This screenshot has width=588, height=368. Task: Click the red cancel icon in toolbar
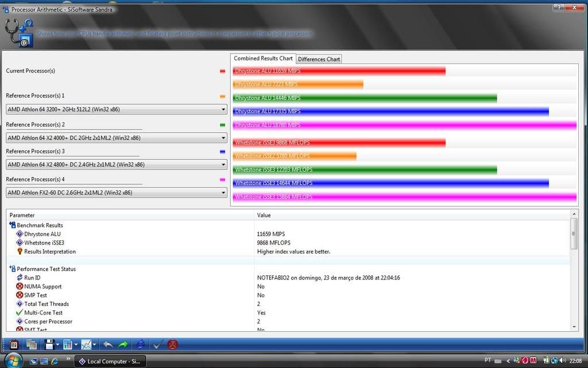[x=172, y=344]
